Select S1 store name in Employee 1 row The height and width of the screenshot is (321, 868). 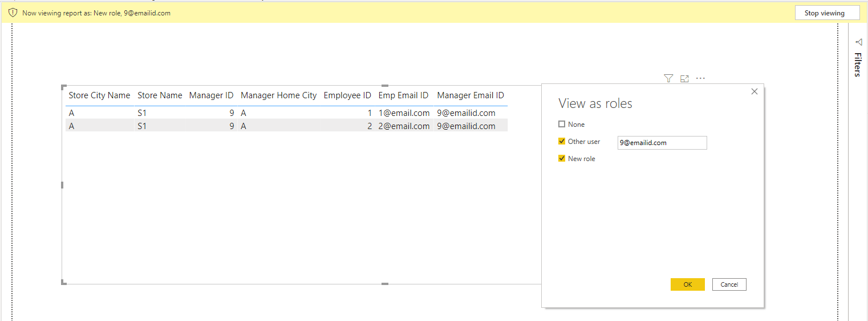(x=142, y=113)
